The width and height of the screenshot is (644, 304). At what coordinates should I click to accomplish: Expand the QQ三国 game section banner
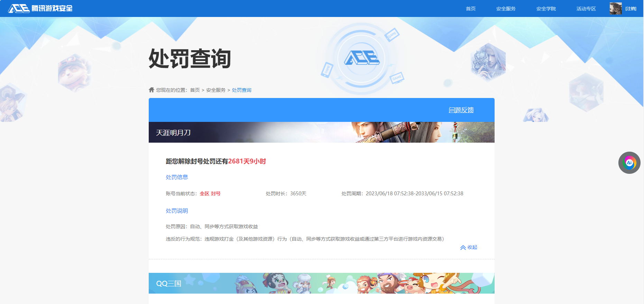point(321,283)
